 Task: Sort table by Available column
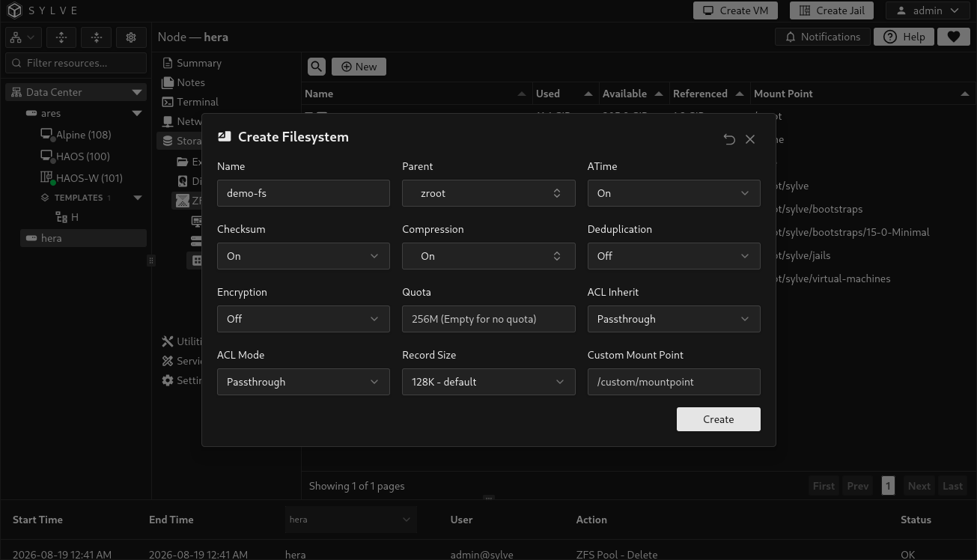pyautogui.click(x=633, y=94)
